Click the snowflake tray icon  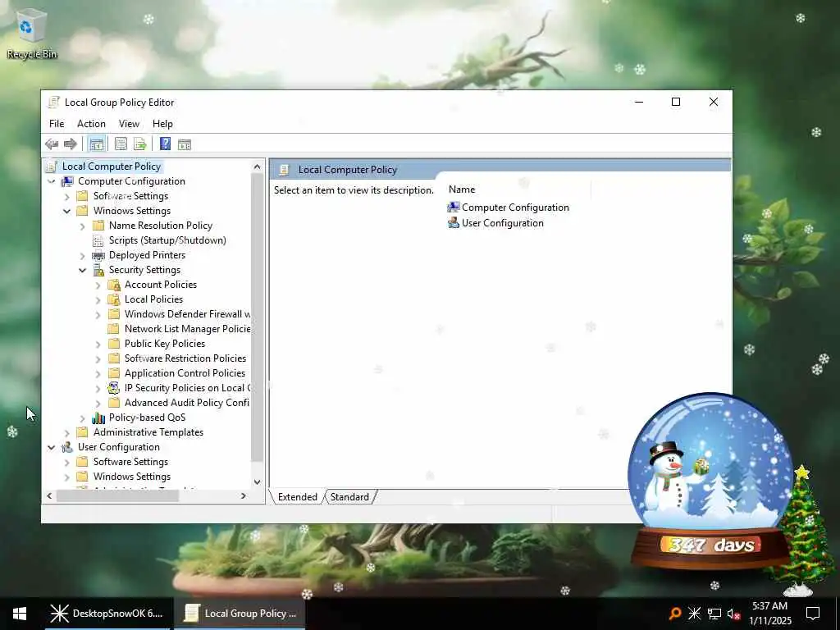(694, 614)
